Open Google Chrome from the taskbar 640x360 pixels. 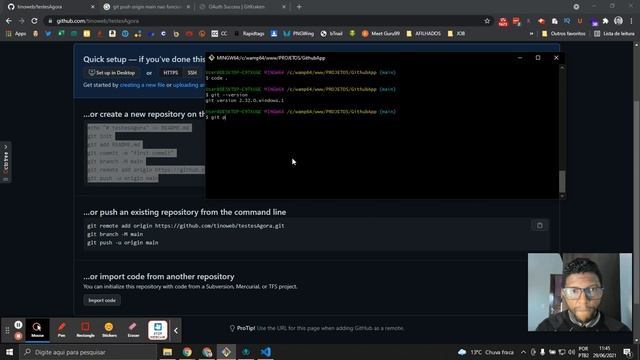tap(187, 352)
